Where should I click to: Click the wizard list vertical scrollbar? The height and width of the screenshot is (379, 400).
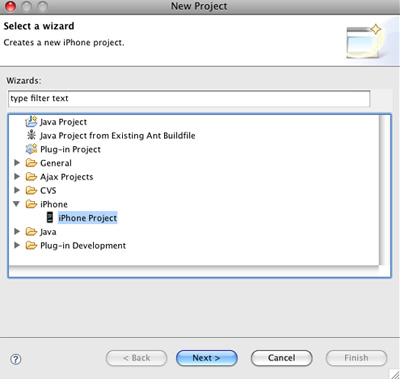coord(384,190)
